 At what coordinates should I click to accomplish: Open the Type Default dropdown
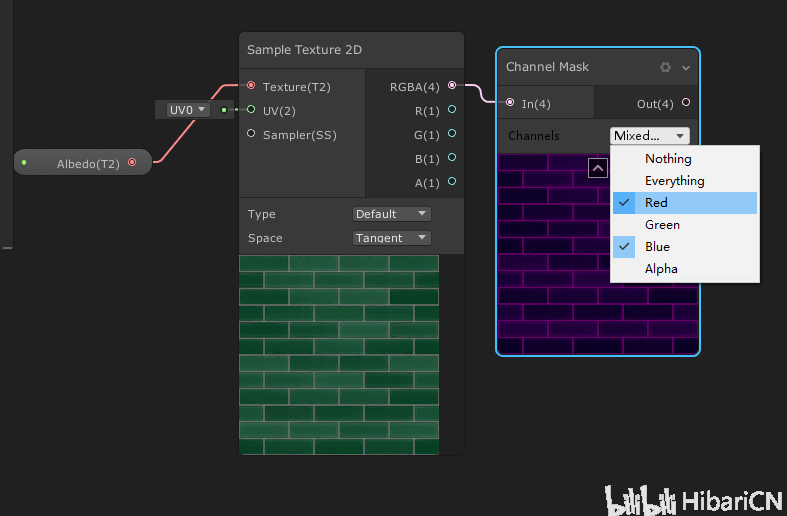[391, 214]
